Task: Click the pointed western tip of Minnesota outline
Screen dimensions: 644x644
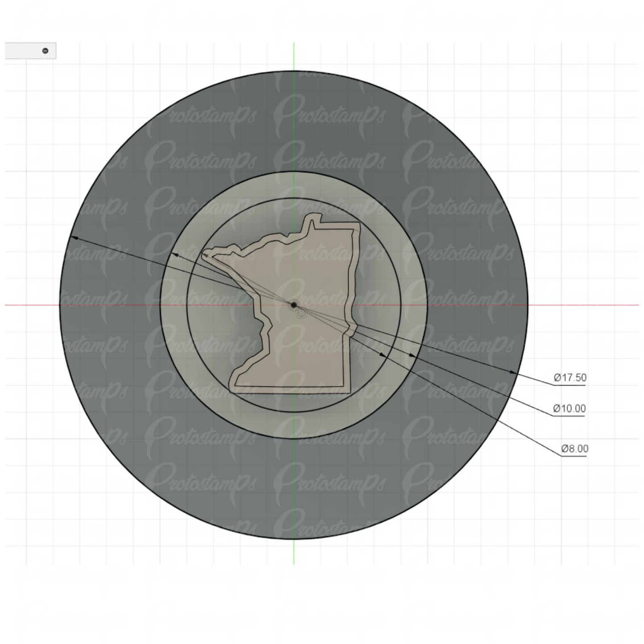Action: (205, 255)
